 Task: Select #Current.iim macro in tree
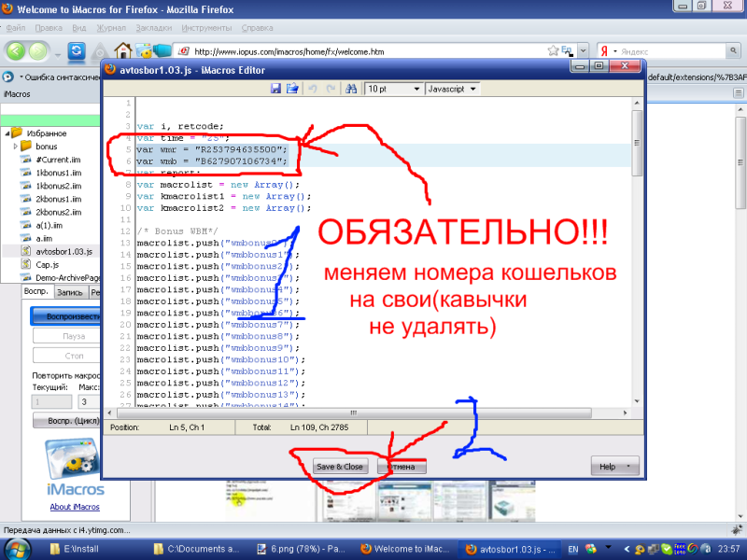point(58,160)
